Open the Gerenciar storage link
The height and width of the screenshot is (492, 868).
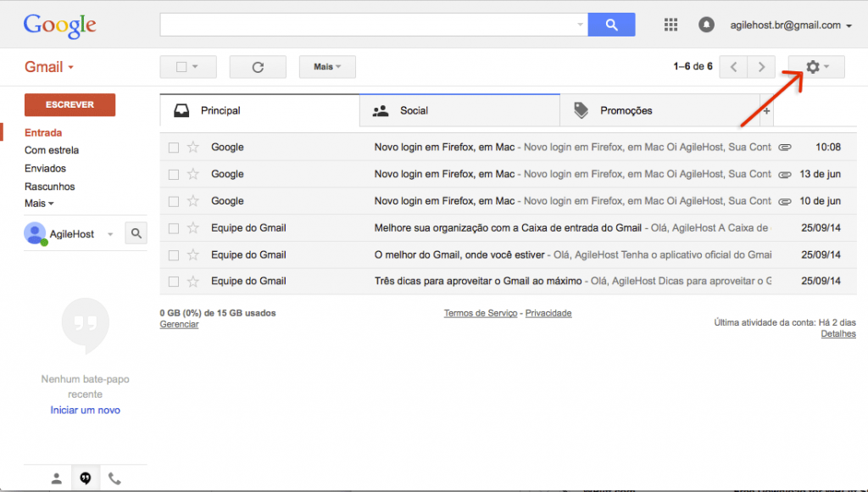click(x=179, y=325)
